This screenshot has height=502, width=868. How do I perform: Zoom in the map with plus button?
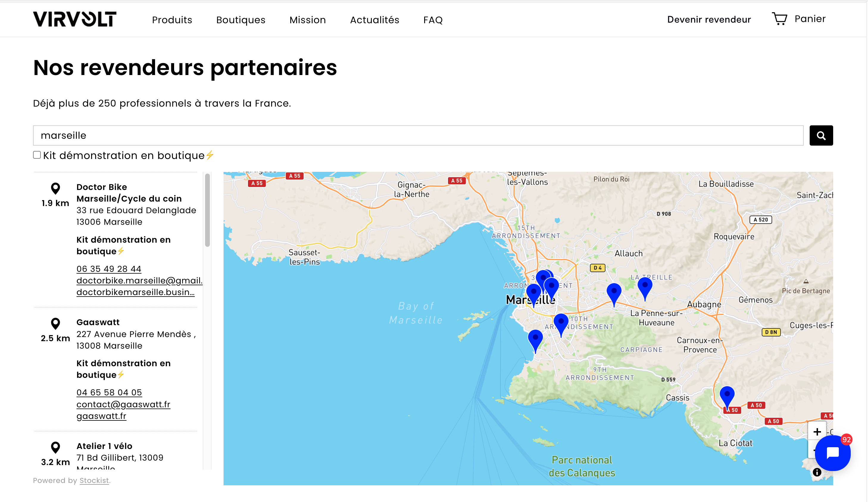[x=817, y=431]
